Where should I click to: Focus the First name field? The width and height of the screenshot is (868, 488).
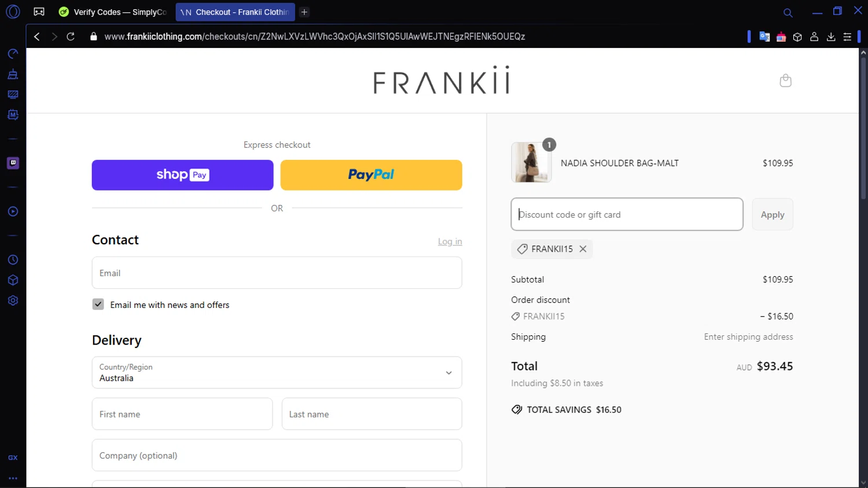[182, 414]
